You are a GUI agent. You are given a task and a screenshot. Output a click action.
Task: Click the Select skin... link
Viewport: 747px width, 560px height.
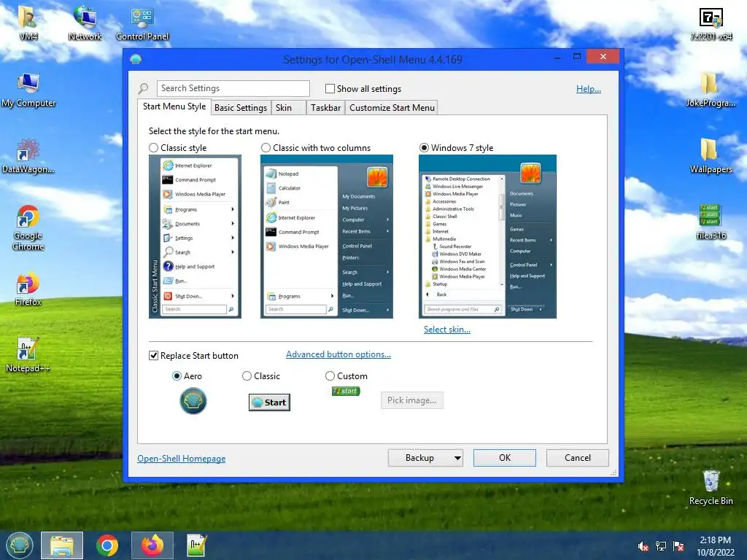(447, 330)
